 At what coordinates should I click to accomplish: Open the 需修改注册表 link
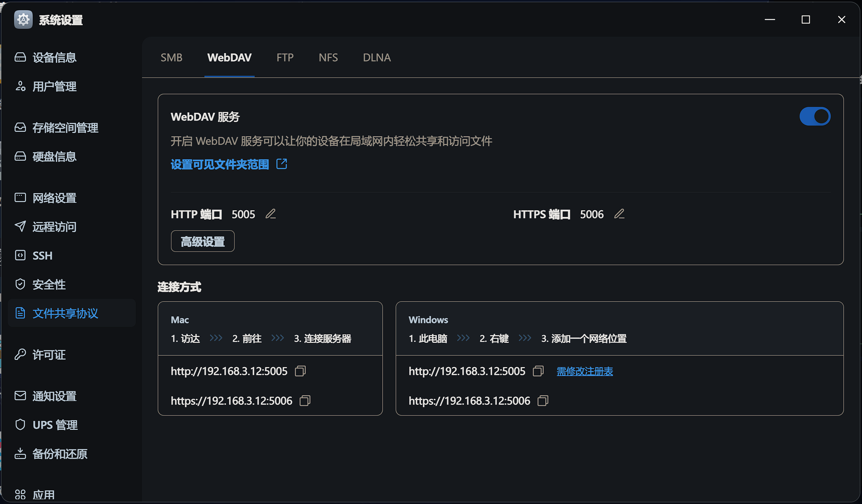click(x=584, y=371)
